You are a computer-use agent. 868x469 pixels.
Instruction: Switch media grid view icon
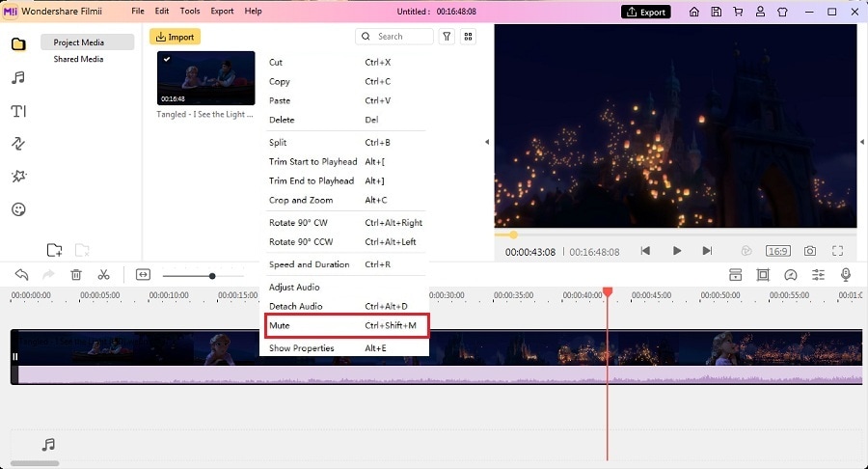(x=469, y=37)
